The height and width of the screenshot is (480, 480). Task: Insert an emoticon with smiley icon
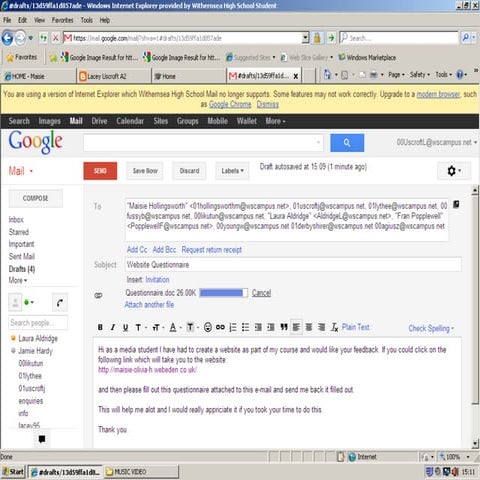(x=208, y=327)
